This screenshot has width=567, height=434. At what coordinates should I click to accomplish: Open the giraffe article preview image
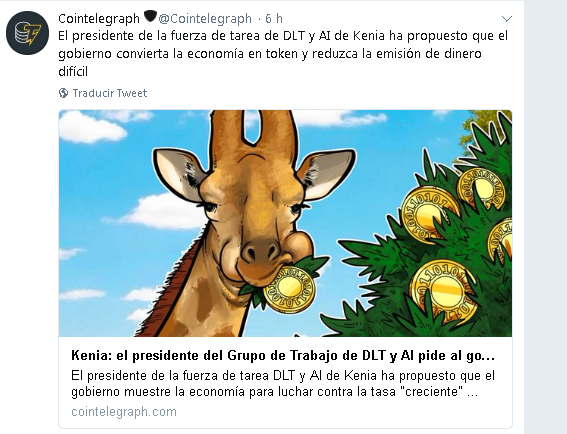pos(285,224)
